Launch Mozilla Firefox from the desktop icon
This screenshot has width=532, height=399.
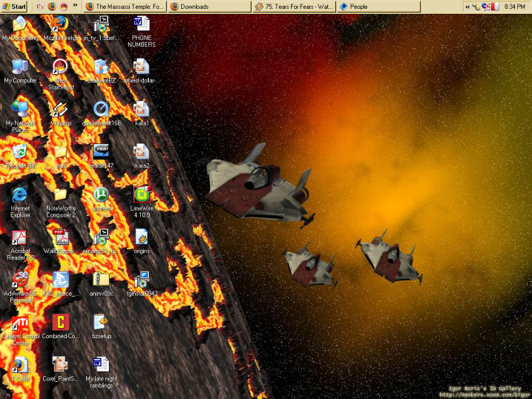click(61, 29)
